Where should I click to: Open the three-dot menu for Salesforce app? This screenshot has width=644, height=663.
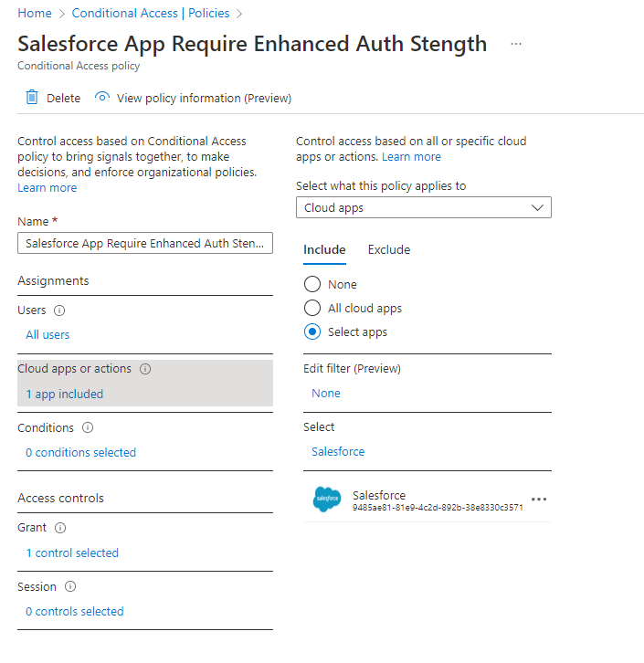(x=539, y=500)
